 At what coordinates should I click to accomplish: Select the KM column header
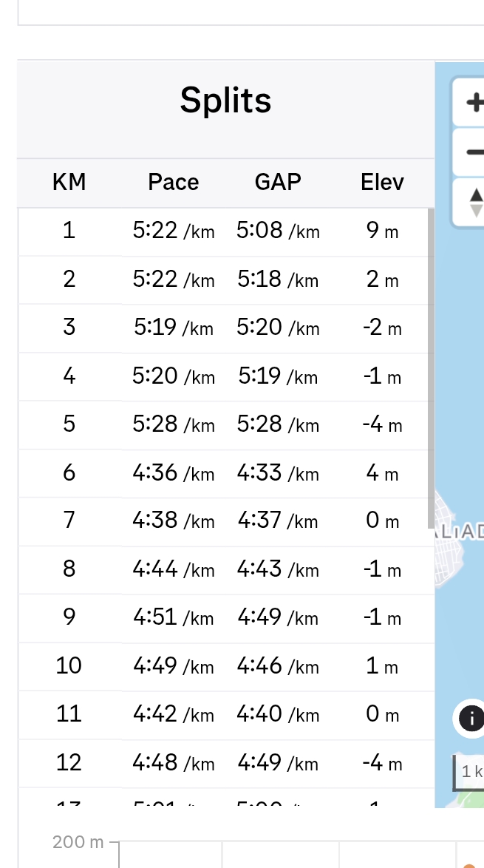pos(69,182)
